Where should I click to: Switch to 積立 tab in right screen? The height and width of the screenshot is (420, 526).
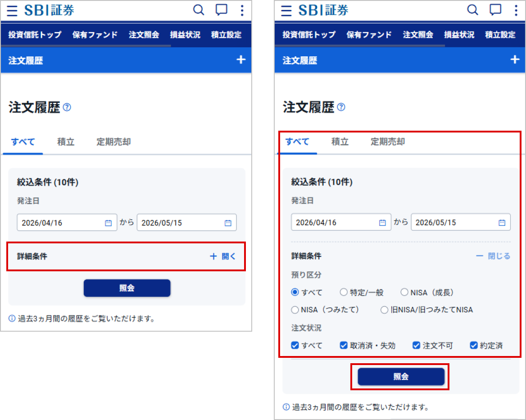click(x=340, y=142)
